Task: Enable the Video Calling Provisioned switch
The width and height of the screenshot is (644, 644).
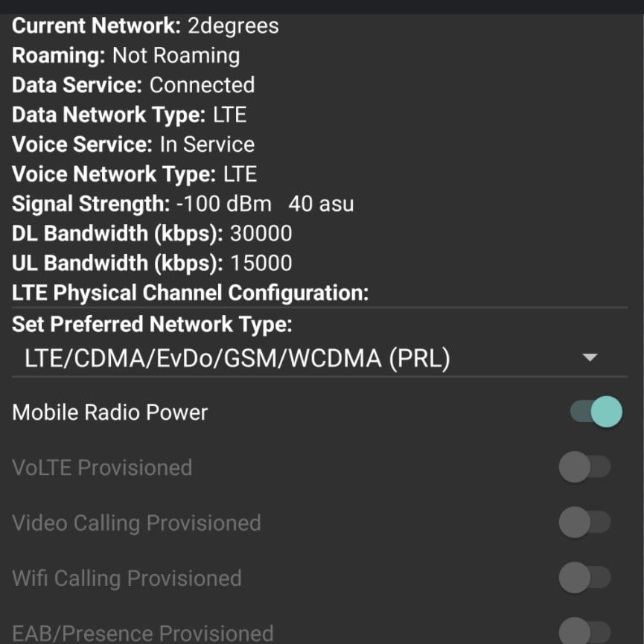Action: pyautogui.click(x=584, y=523)
